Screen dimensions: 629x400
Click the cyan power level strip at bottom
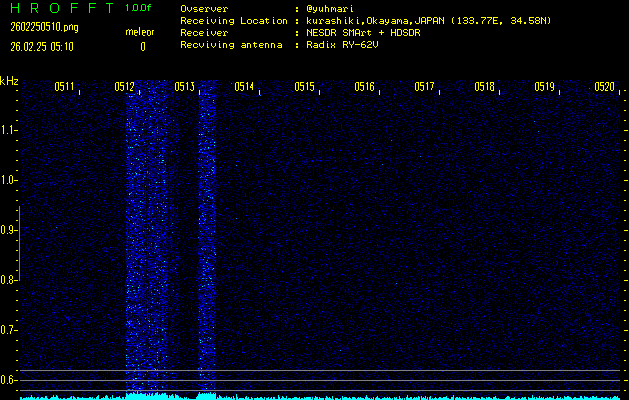(320, 396)
